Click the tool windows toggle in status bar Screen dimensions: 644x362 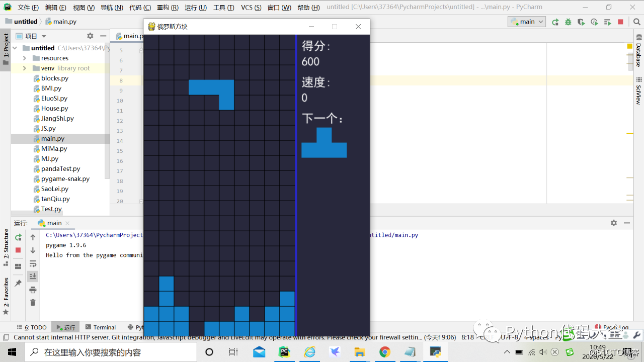tap(6, 337)
